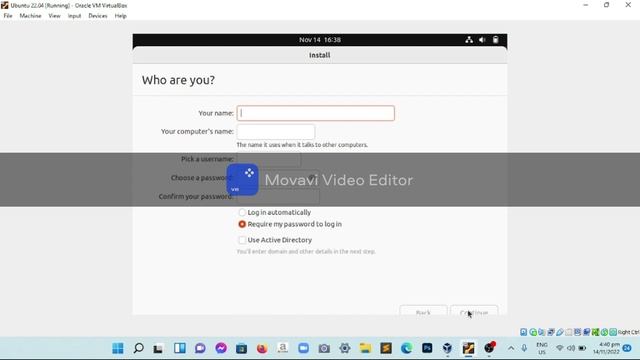Open the Widgets panel icon
Viewport: 640px width, 360px height.
pyautogui.click(x=180, y=348)
